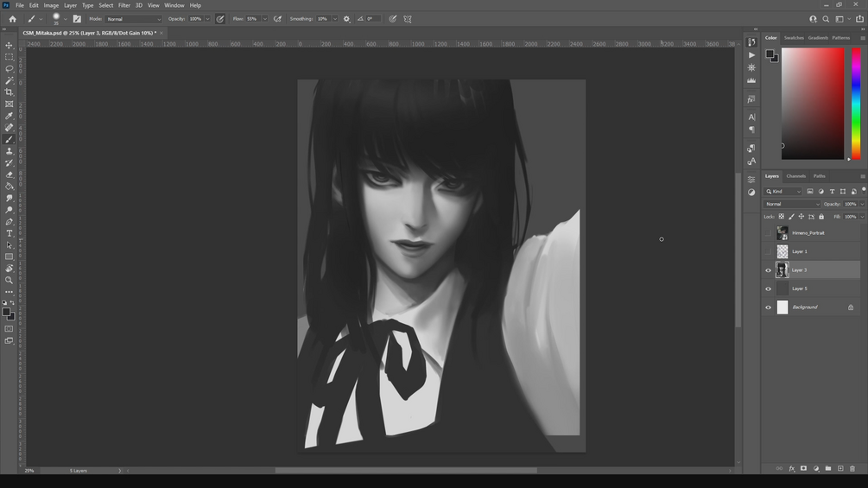Image resolution: width=868 pixels, height=488 pixels.
Task: Open the Smoothing value dropdown arrow
Action: click(x=335, y=19)
